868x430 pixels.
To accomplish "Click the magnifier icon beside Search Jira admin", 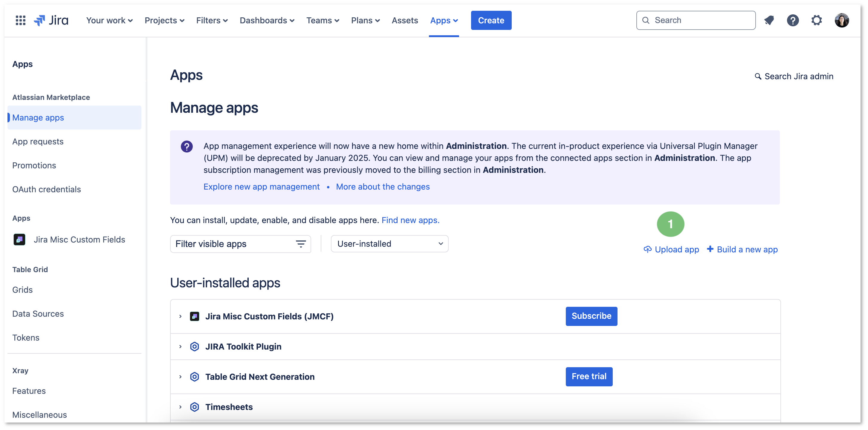I will point(758,77).
